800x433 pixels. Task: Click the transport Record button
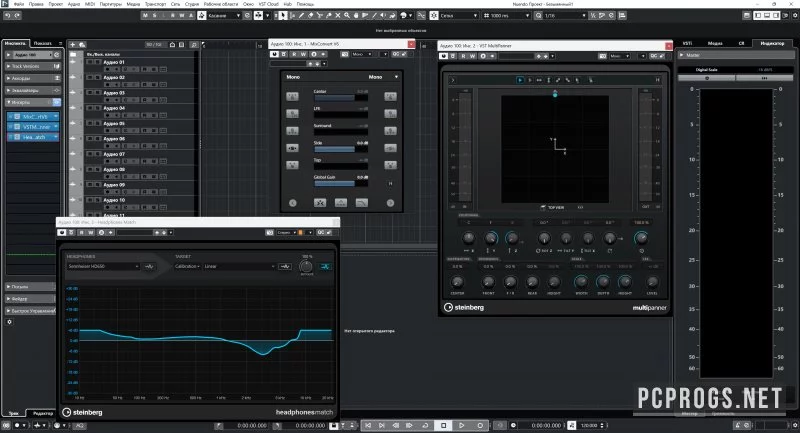tap(480, 425)
